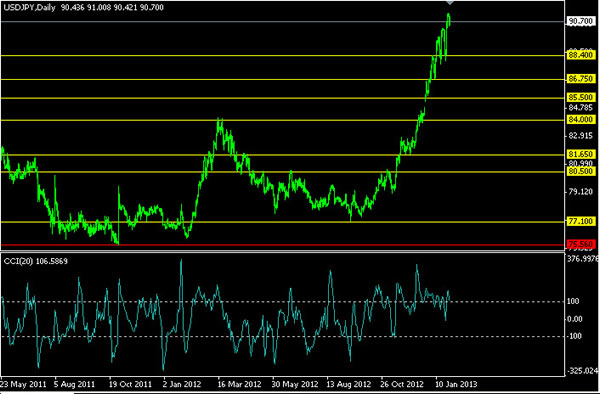Click the 2 Jan 2012 date label
The image size is (600, 394).
(182, 384)
